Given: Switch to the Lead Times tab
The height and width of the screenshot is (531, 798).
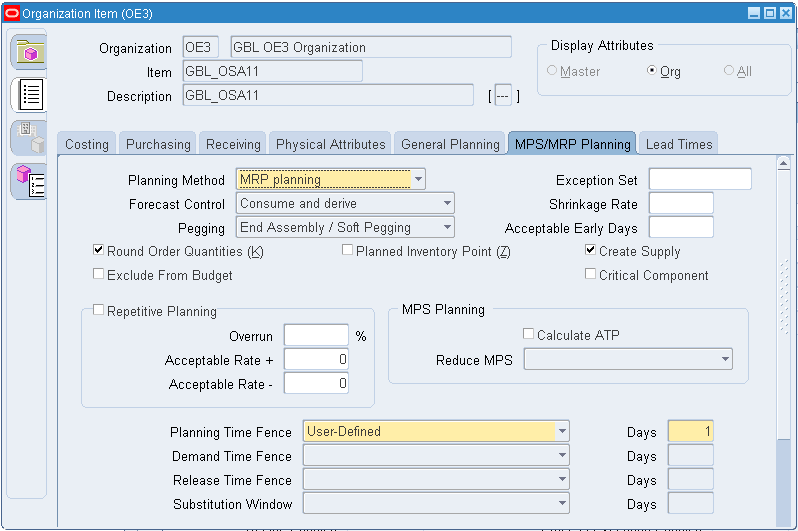Looking at the screenshot, I should click(x=679, y=144).
